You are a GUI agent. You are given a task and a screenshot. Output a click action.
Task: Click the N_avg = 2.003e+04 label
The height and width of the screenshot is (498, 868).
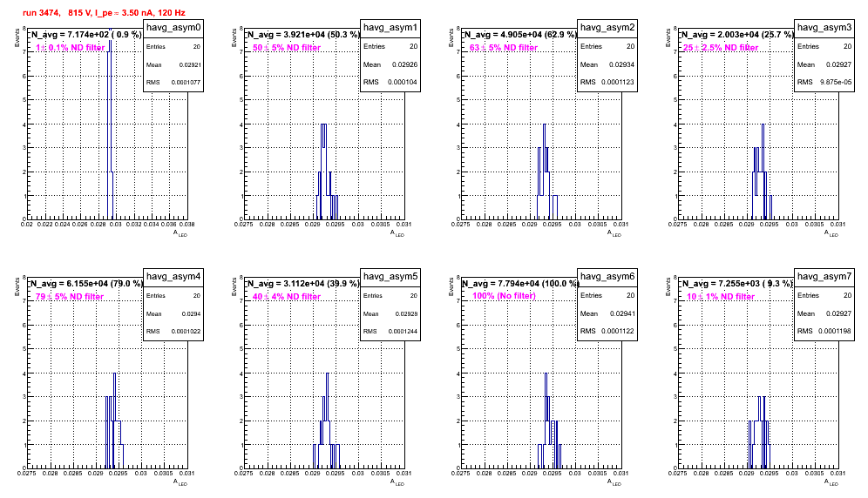(736, 35)
